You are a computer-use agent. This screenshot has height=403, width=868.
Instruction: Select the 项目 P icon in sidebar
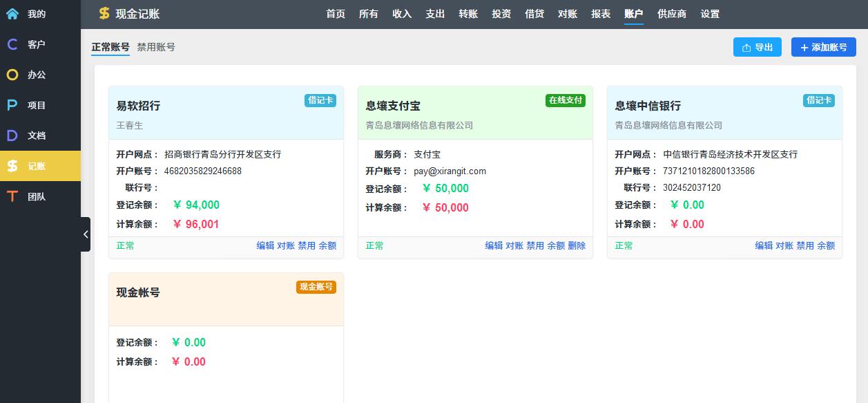[x=12, y=105]
